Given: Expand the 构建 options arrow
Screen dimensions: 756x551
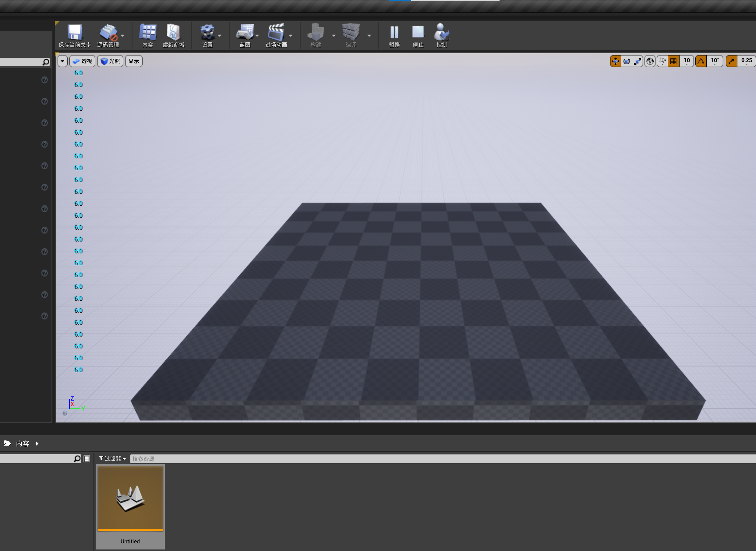Looking at the screenshot, I should (334, 35).
